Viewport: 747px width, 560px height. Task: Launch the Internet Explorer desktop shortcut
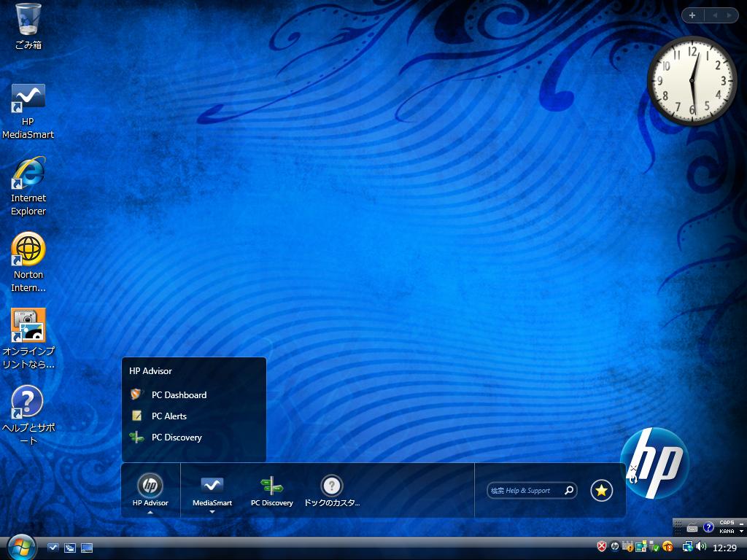(x=28, y=186)
